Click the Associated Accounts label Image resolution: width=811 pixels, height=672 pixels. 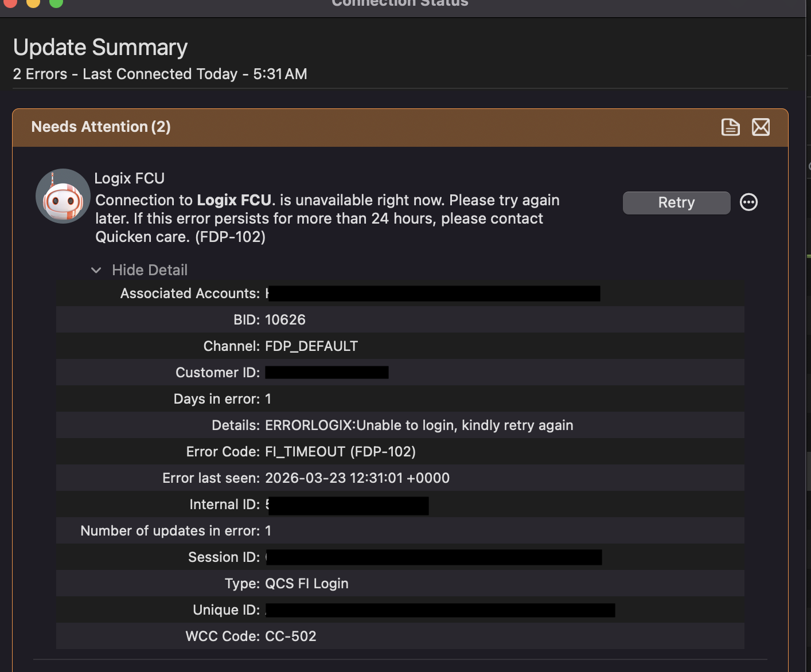click(190, 294)
